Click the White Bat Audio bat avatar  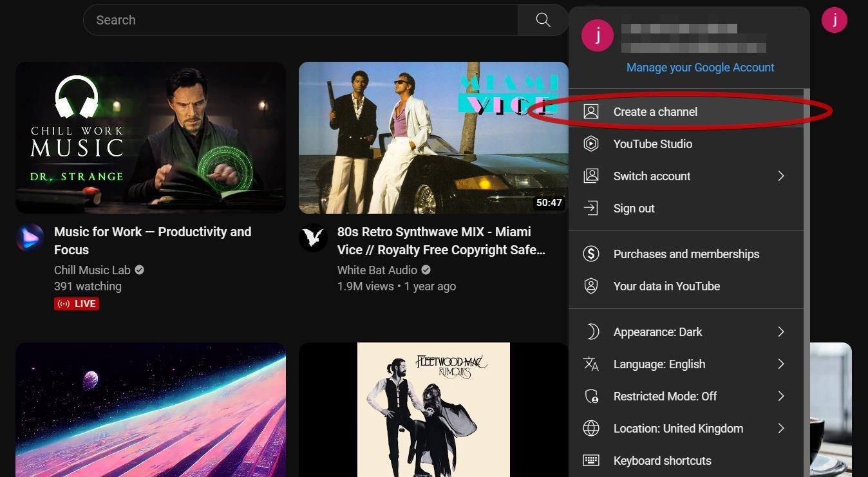click(x=313, y=238)
